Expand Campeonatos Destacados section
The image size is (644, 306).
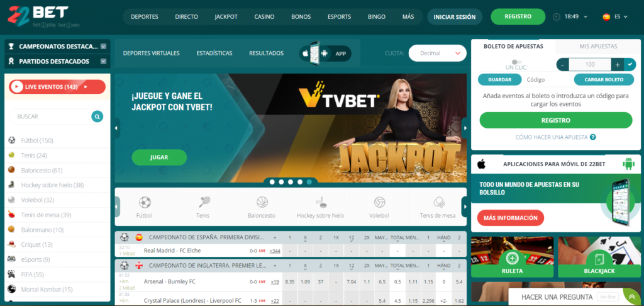pyautogui.click(x=103, y=46)
